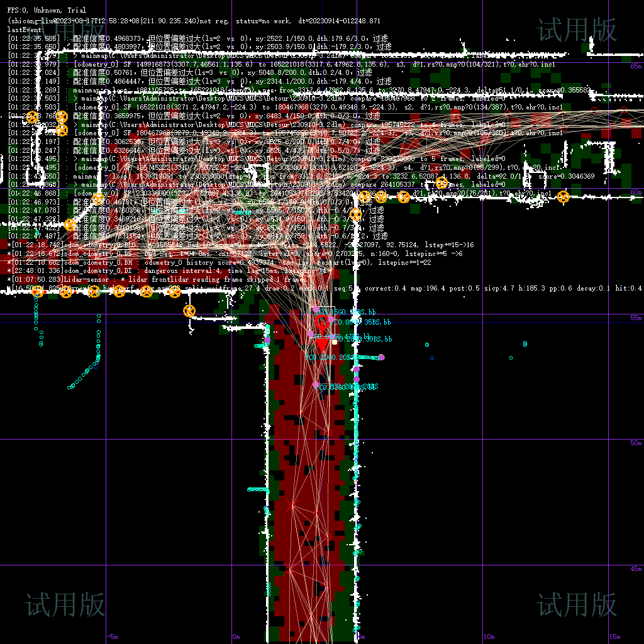Click the orange crossed marker overlapping the score=0.3046369 log line
The width and height of the screenshot is (644, 644).
click(442, 183)
